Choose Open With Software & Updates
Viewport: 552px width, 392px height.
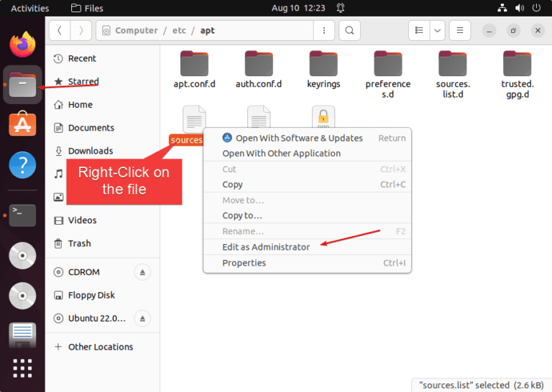click(x=307, y=138)
